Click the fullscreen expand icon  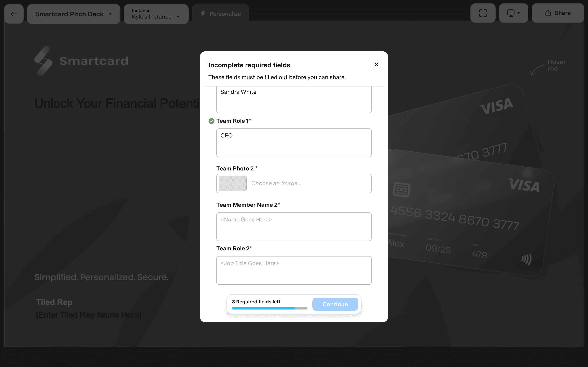[483, 13]
